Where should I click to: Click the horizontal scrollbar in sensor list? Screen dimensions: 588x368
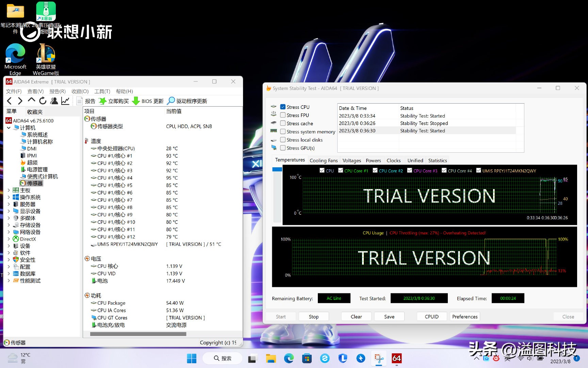(x=138, y=334)
